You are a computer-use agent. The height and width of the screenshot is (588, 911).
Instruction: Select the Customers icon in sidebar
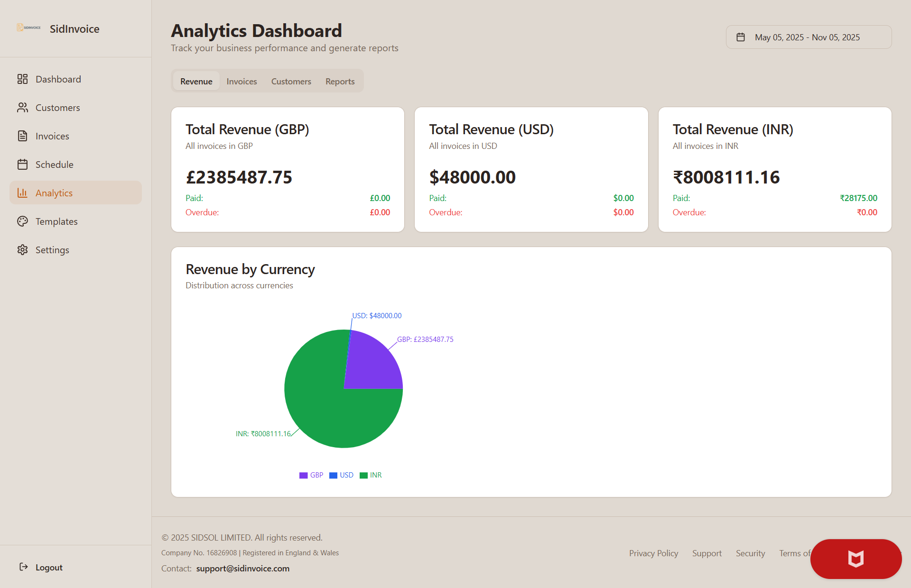coord(22,107)
